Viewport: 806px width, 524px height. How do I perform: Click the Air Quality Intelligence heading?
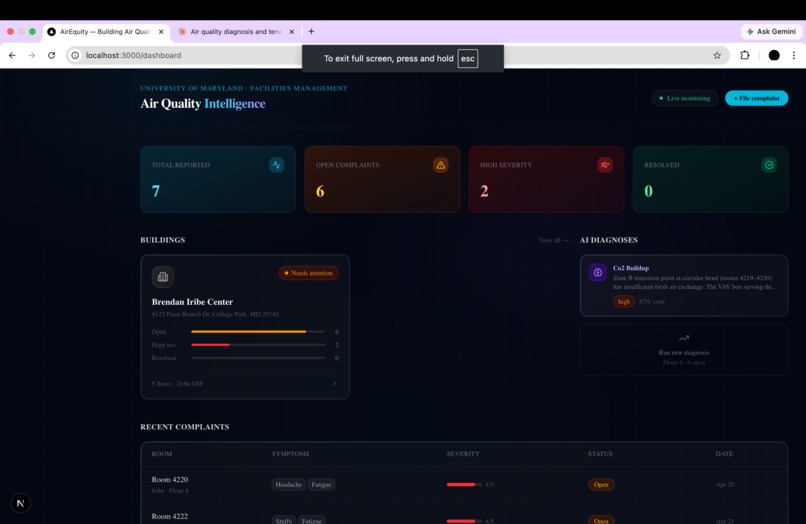203,103
